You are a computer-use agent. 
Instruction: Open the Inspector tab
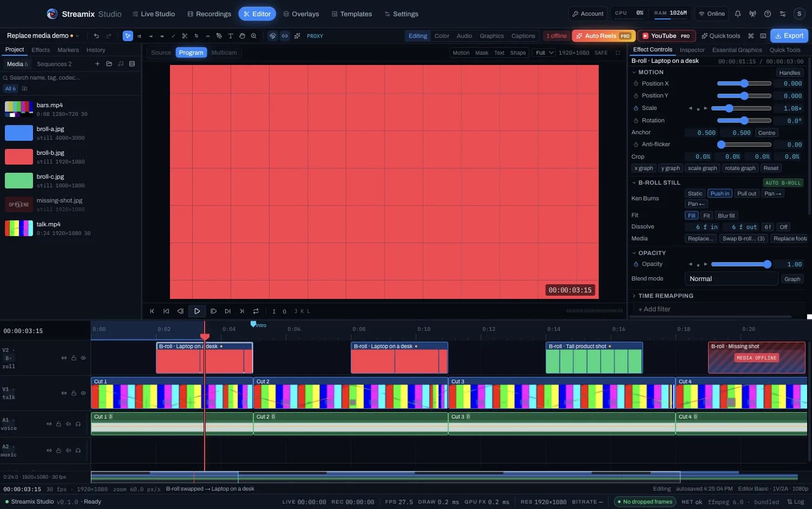692,50
